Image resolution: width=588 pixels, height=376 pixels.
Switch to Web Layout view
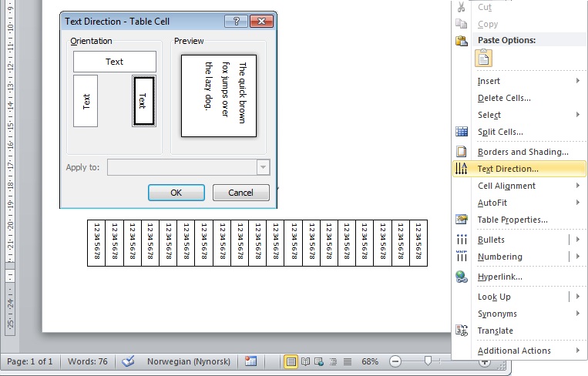(x=319, y=361)
